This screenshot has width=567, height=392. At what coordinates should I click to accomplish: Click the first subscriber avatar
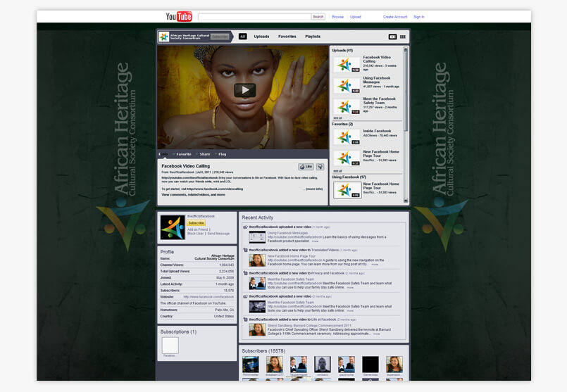pyautogui.click(x=251, y=364)
